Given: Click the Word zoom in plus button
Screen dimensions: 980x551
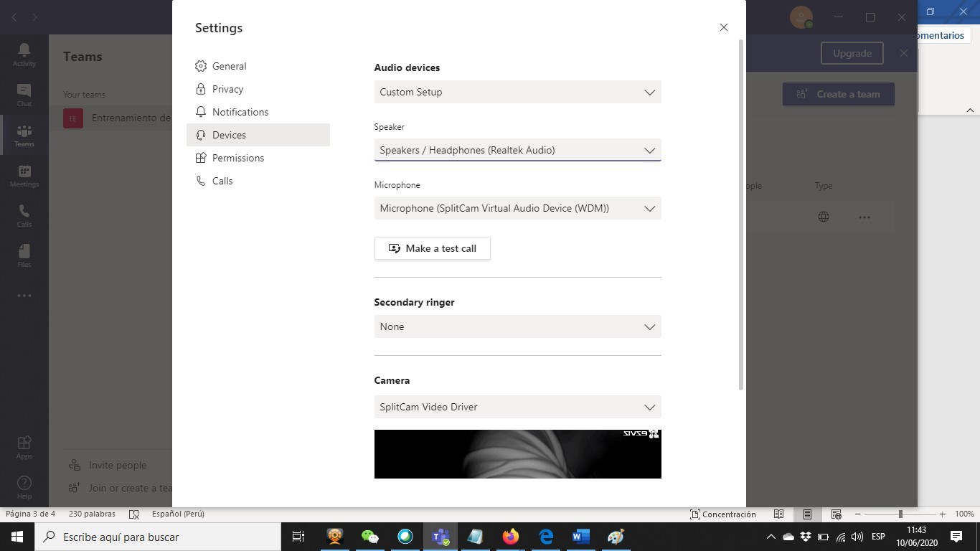Looking at the screenshot, I should (942, 514).
